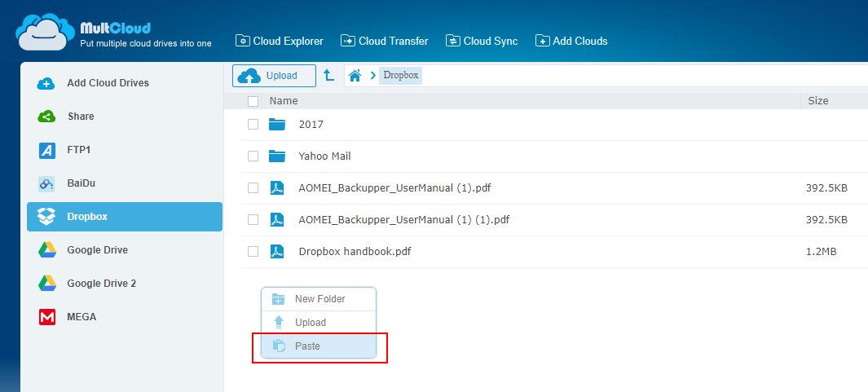868x392 pixels.
Task: Open Cloud Explorer
Action: (x=280, y=41)
